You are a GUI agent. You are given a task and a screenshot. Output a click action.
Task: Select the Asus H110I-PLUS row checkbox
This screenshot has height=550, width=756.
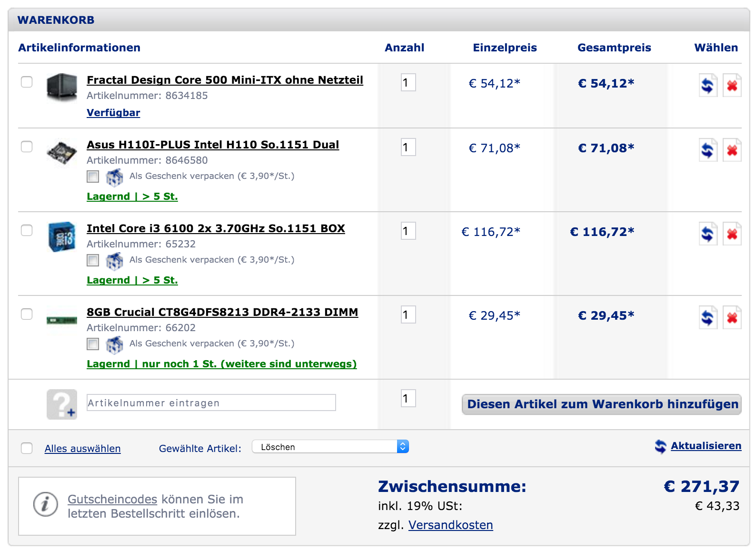[27, 147]
